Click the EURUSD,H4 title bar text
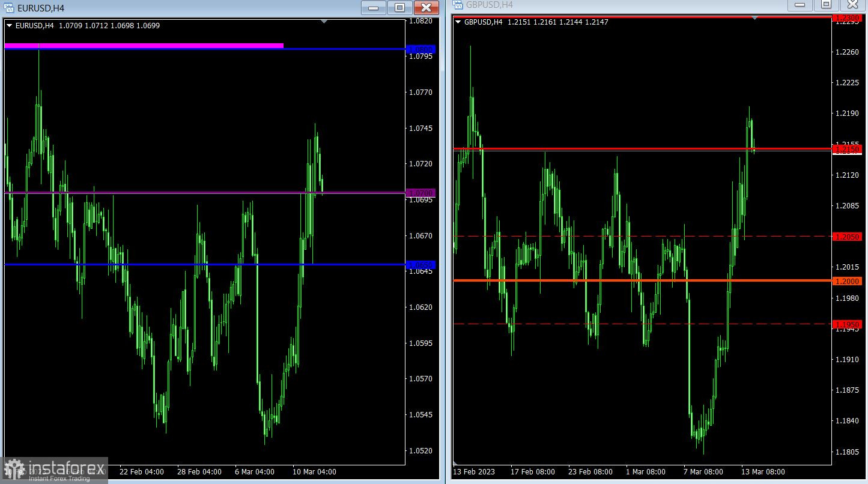This screenshot has height=484, width=868. (x=41, y=8)
